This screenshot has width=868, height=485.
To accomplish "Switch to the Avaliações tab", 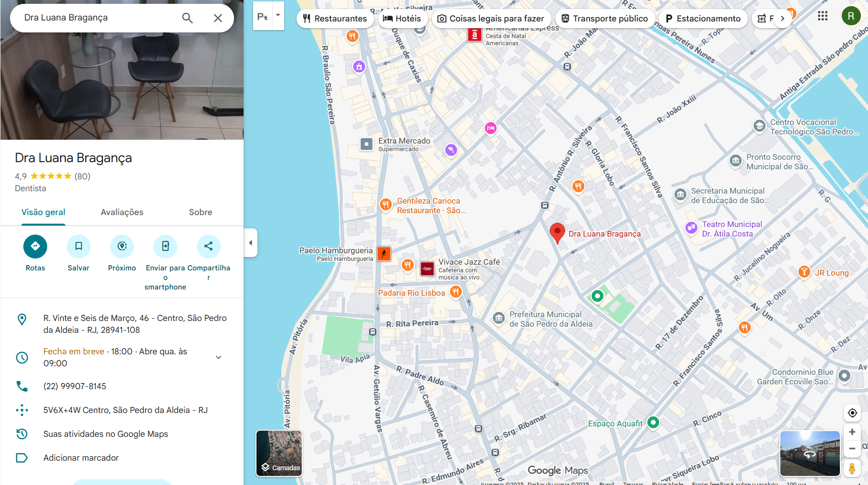I will (x=122, y=212).
